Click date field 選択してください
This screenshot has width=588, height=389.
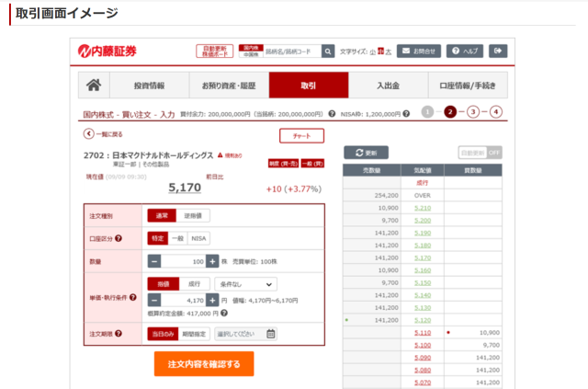click(x=245, y=334)
